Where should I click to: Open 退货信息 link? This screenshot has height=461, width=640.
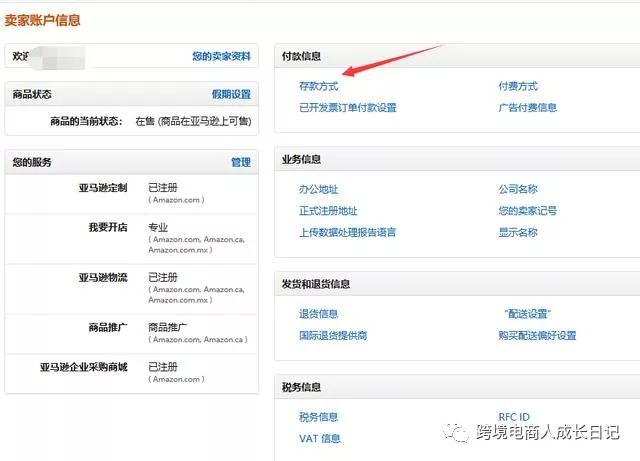click(318, 314)
